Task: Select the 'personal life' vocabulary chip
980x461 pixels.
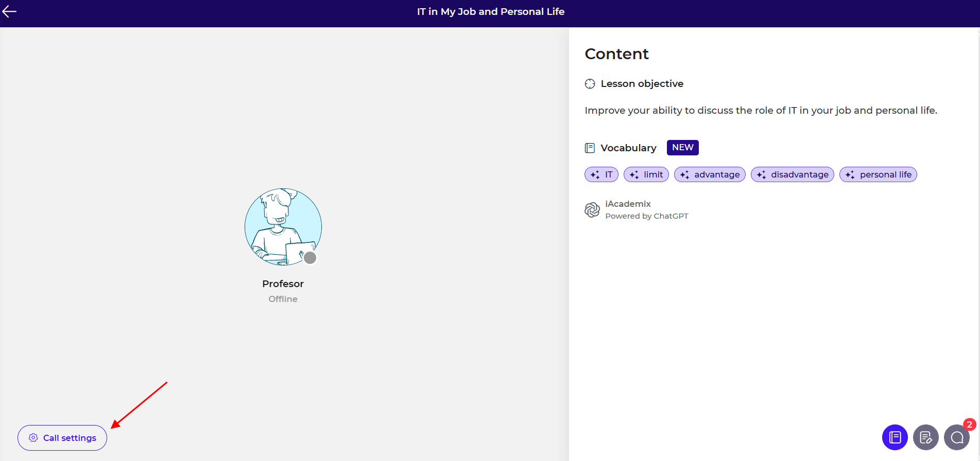Action: [878, 174]
